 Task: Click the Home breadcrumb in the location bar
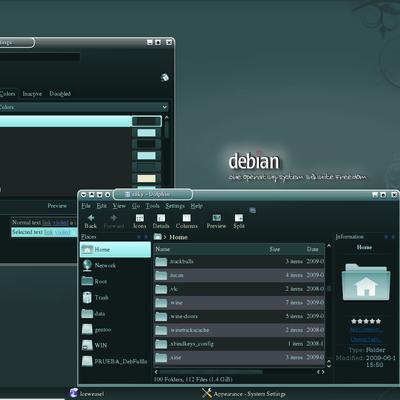click(178, 237)
